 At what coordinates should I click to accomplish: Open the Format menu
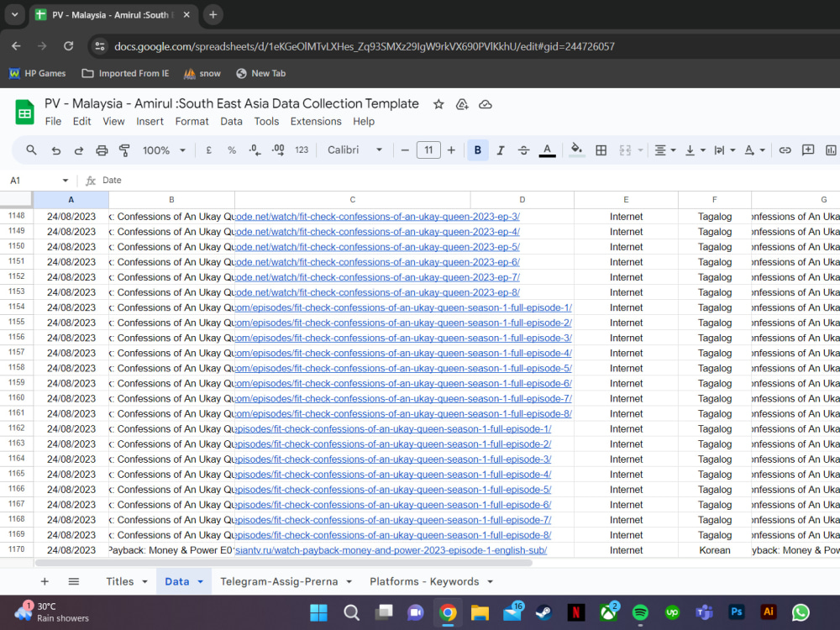tap(192, 122)
